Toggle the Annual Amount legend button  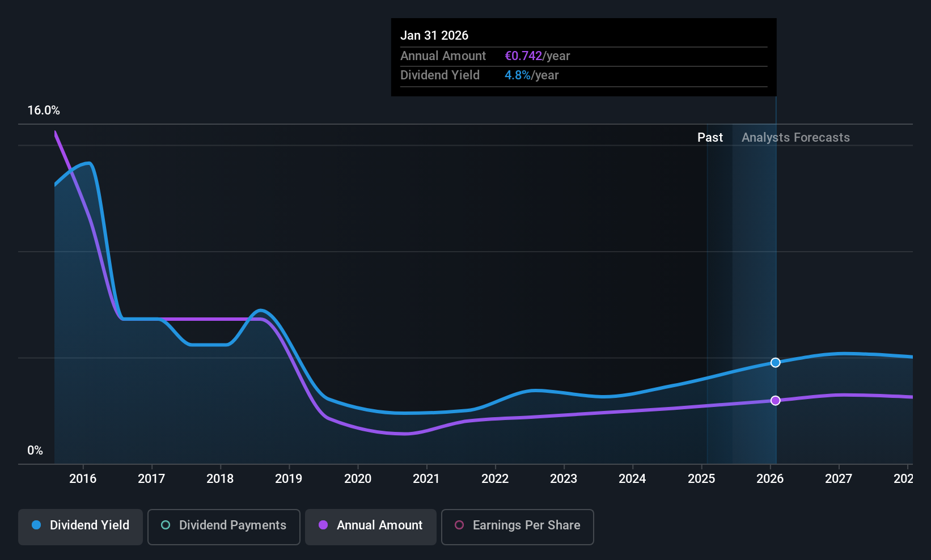[x=371, y=527]
